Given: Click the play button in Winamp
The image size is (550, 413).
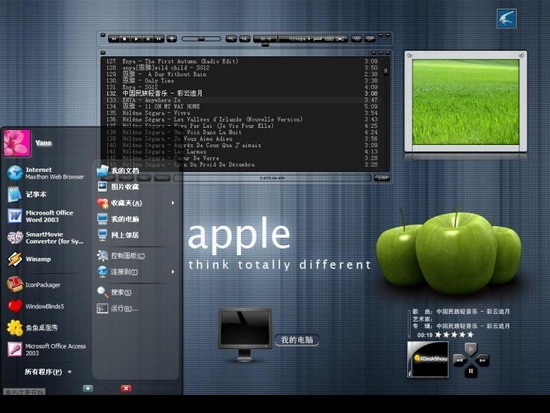Looking at the screenshot, I should (136, 39).
